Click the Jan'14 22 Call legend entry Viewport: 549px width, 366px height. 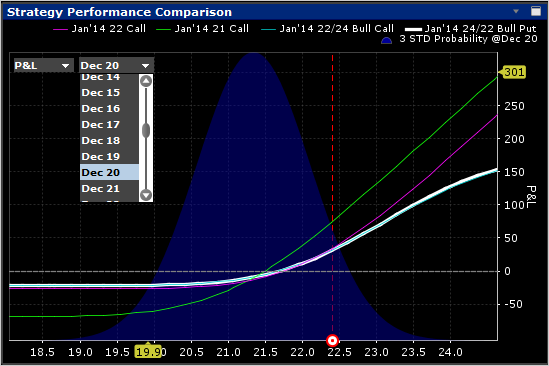pos(99,29)
